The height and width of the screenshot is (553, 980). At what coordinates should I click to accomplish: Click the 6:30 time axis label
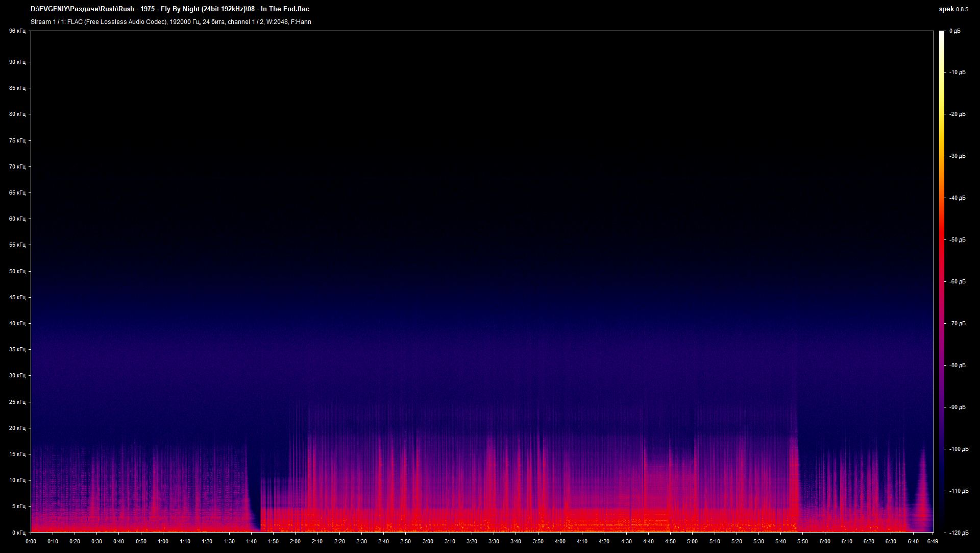891,541
